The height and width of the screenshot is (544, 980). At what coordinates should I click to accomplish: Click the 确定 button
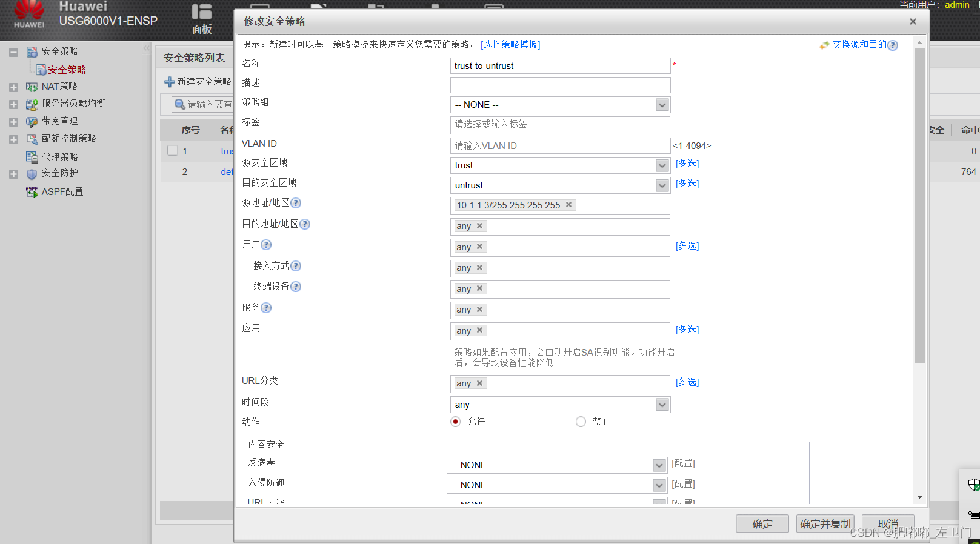(x=762, y=523)
